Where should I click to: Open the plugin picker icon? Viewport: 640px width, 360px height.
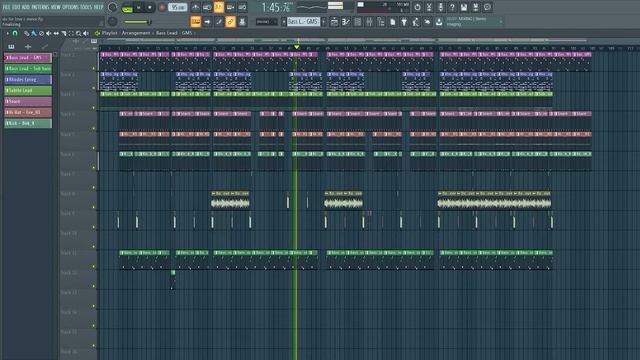coord(404,22)
